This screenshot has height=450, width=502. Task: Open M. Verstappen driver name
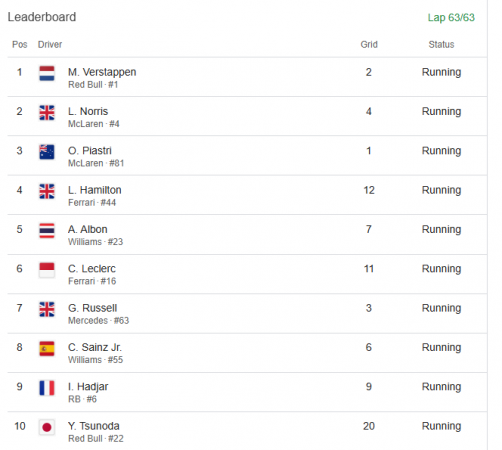[x=102, y=72]
